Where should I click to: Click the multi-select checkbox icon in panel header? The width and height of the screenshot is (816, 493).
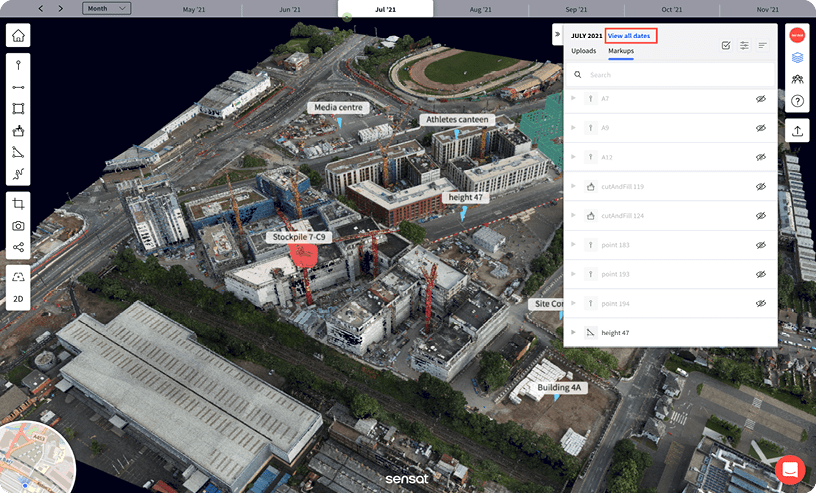click(726, 45)
